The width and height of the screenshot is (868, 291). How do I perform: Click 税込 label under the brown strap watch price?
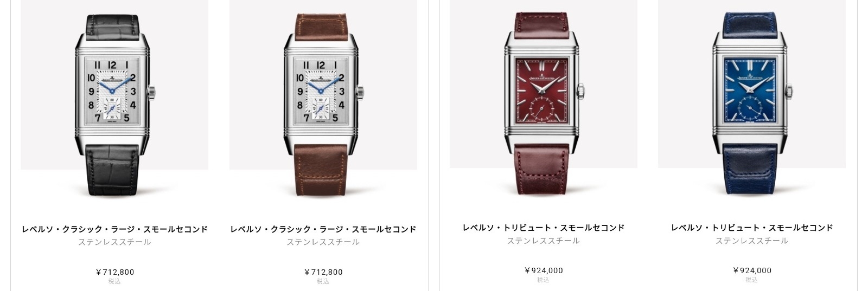tap(323, 281)
